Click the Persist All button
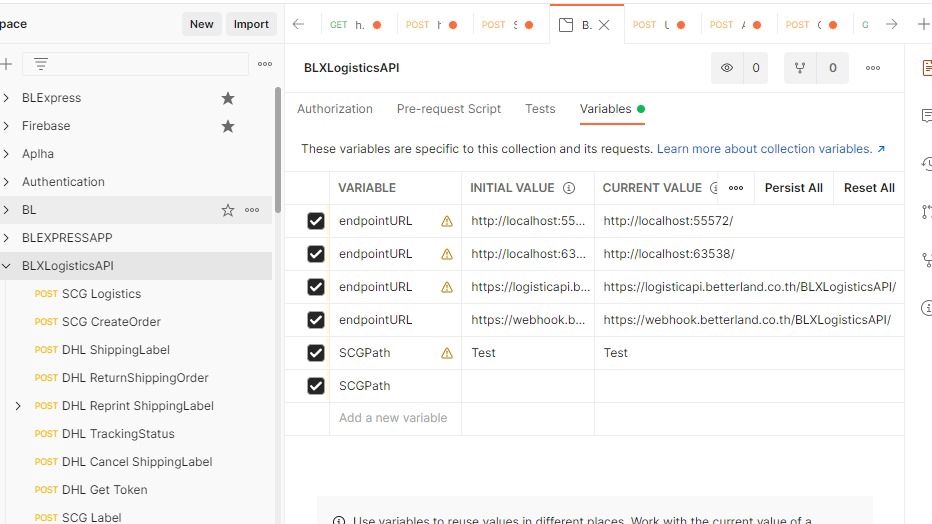 [793, 188]
